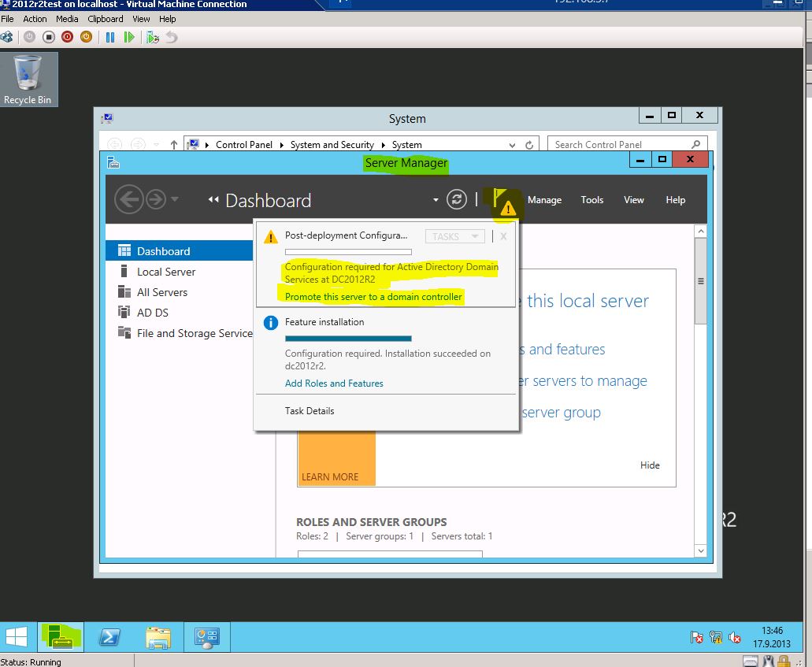
Task: Click Promote this server to a domain controller
Action: click(373, 297)
